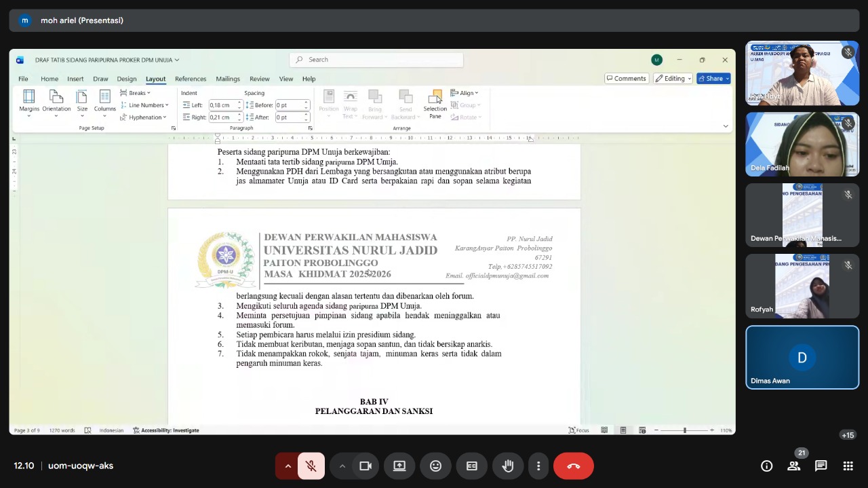Show the +15 more participants badge

click(848, 435)
